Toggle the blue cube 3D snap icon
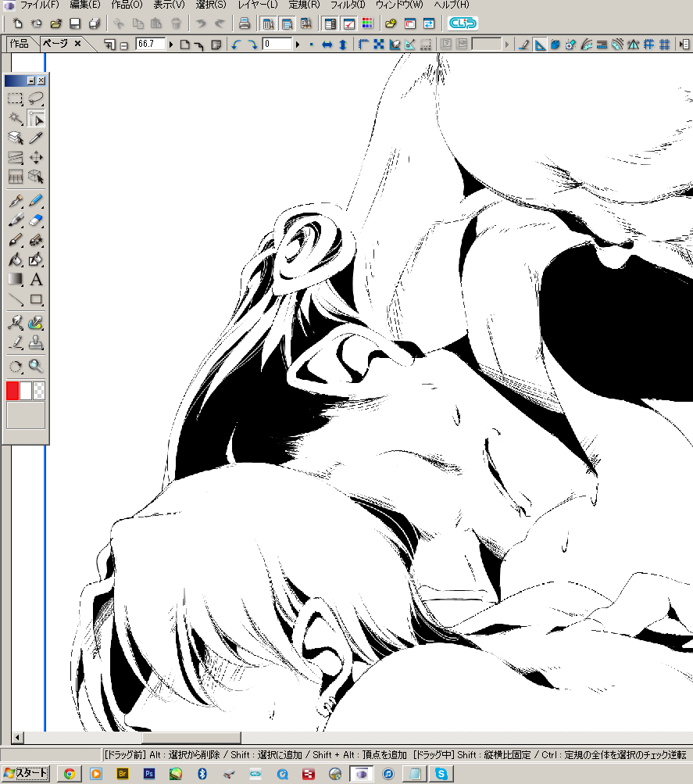This screenshot has width=693, height=784. coord(555,45)
